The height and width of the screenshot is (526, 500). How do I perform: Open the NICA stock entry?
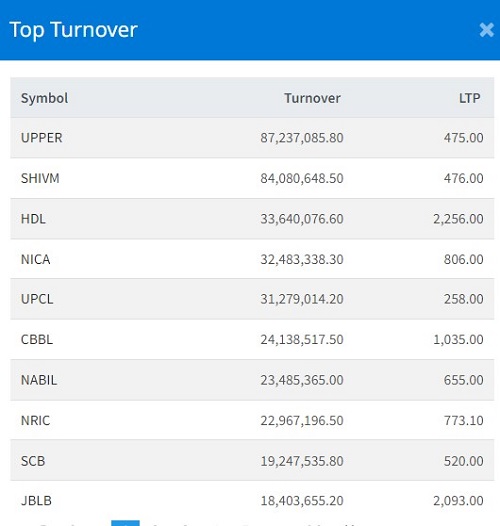click(35, 259)
